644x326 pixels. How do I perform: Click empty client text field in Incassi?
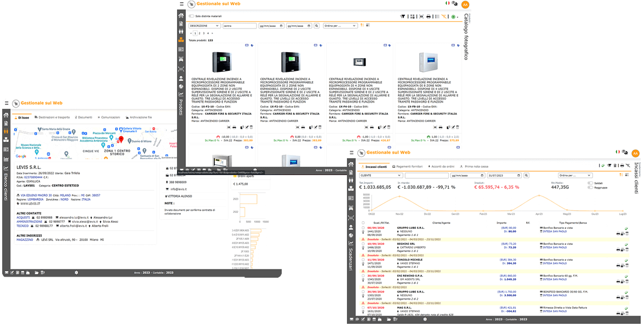tap(426, 176)
